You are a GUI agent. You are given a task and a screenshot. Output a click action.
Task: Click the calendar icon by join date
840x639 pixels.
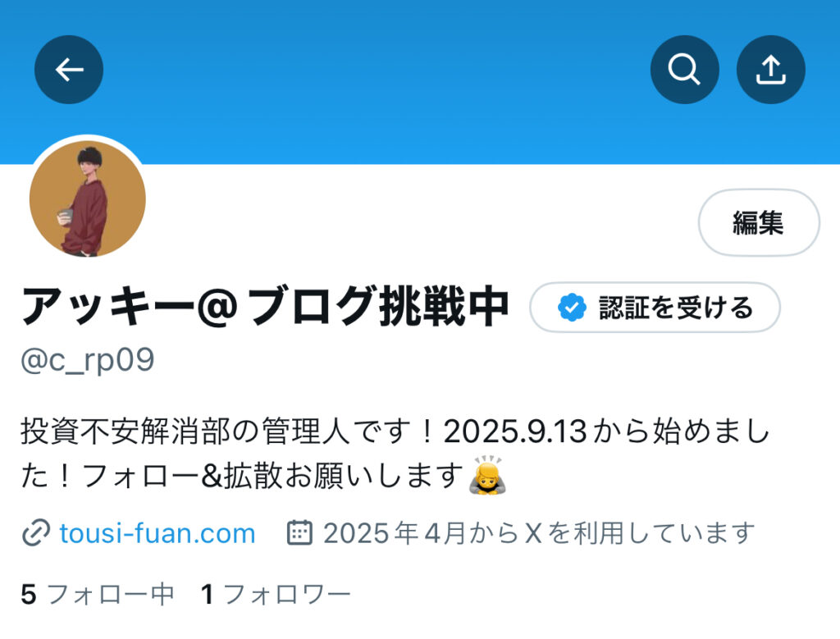pos(299,532)
